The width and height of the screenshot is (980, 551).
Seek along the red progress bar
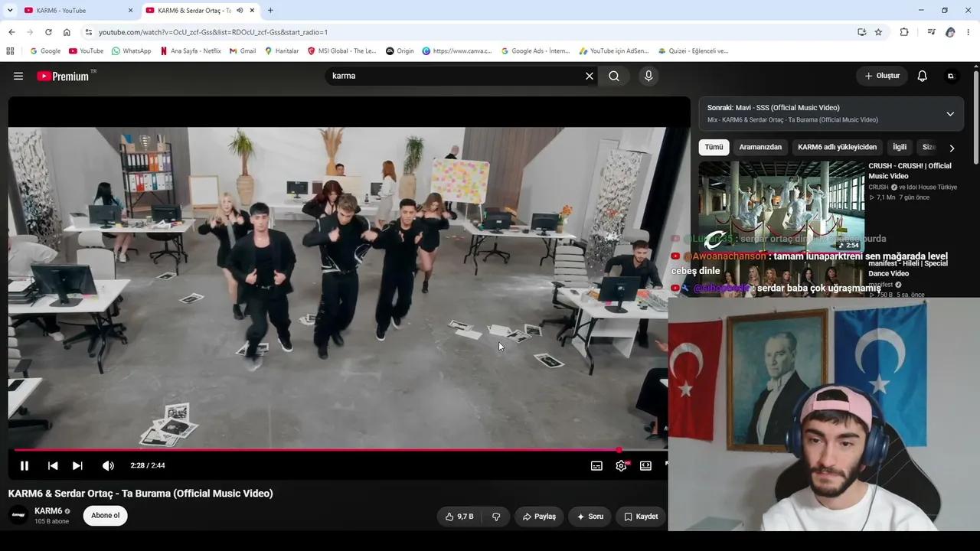[341, 450]
